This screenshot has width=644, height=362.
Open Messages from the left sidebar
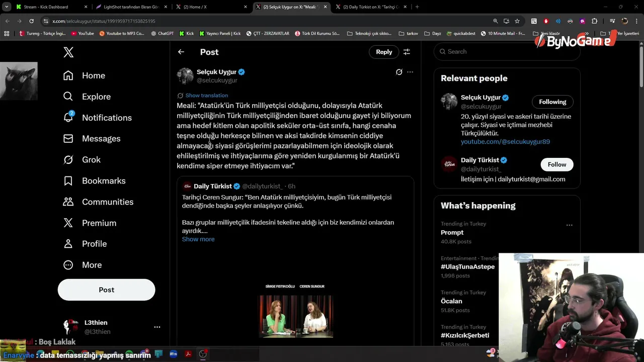click(92, 139)
